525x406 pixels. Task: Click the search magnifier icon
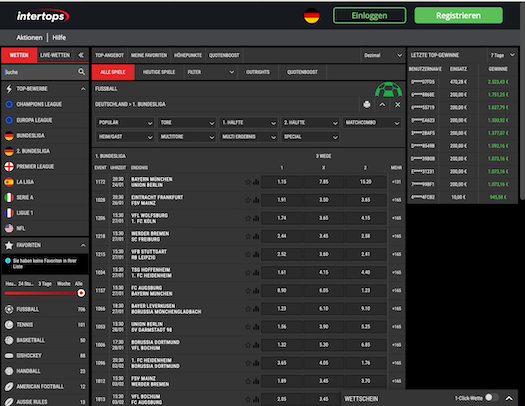tap(81, 72)
